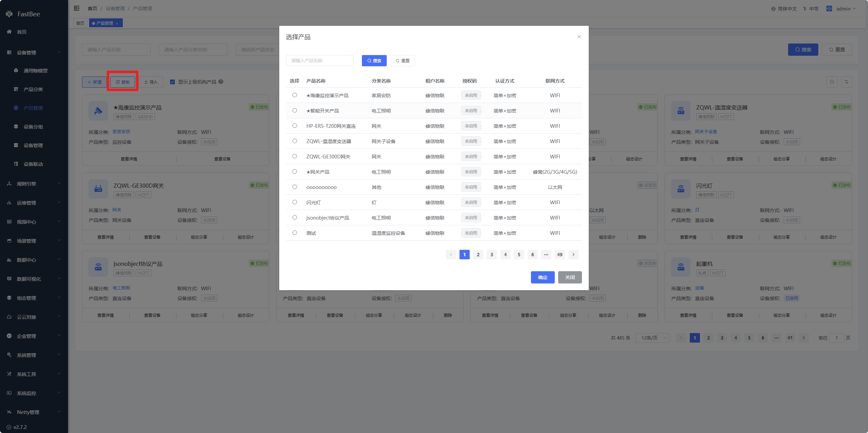Open language switcher globe icon
This screenshot has height=433, width=868.
(773, 9)
